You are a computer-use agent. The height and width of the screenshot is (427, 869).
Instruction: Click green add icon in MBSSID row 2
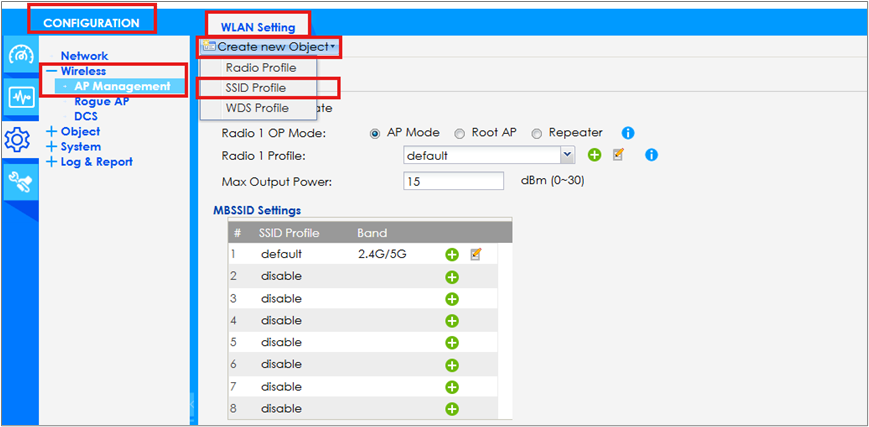coord(452,277)
